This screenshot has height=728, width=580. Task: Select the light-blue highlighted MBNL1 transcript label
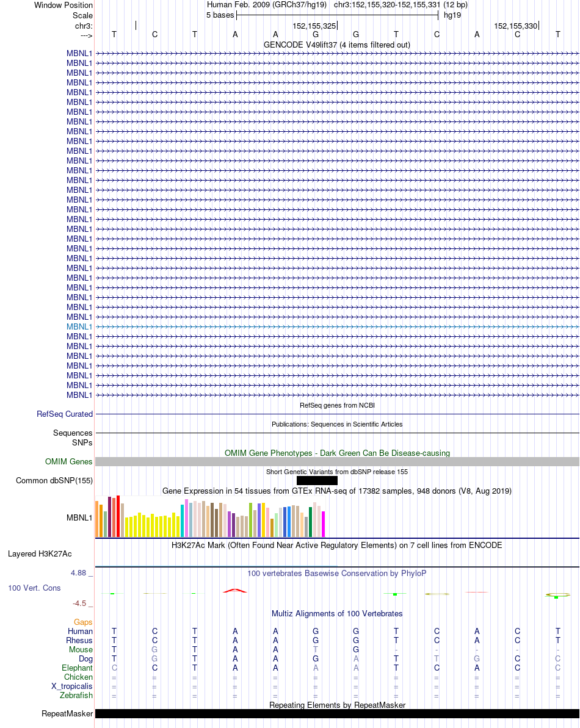[79, 327]
